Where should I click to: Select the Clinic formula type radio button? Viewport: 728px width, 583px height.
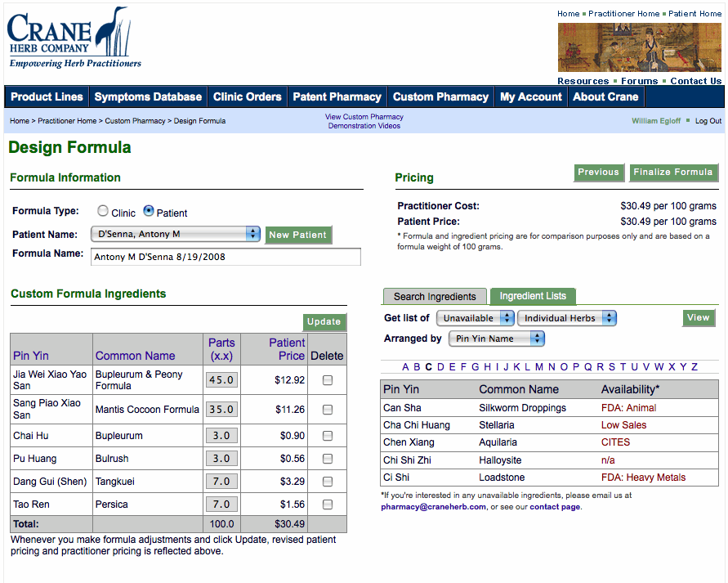click(x=103, y=211)
